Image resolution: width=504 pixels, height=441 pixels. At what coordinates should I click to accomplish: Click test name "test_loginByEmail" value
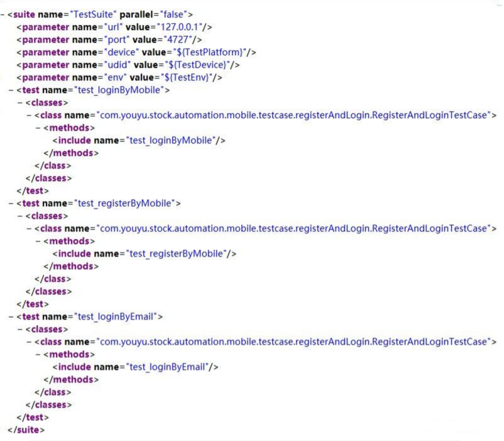(116, 316)
